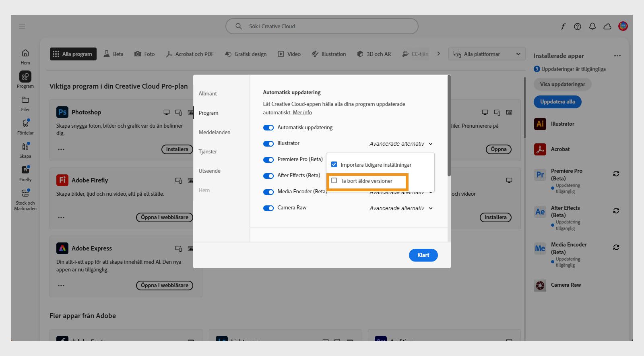Screen dimensions: 644x356
Task: Open the help question mark icon
Action: [578, 27]
